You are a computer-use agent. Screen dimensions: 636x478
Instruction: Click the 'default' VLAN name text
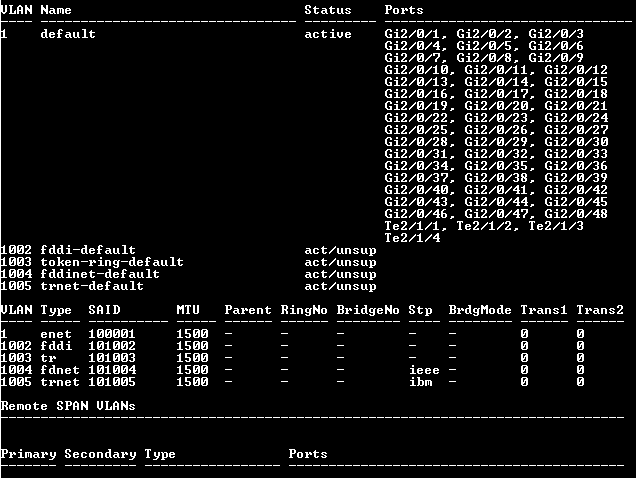click(68, 34)
